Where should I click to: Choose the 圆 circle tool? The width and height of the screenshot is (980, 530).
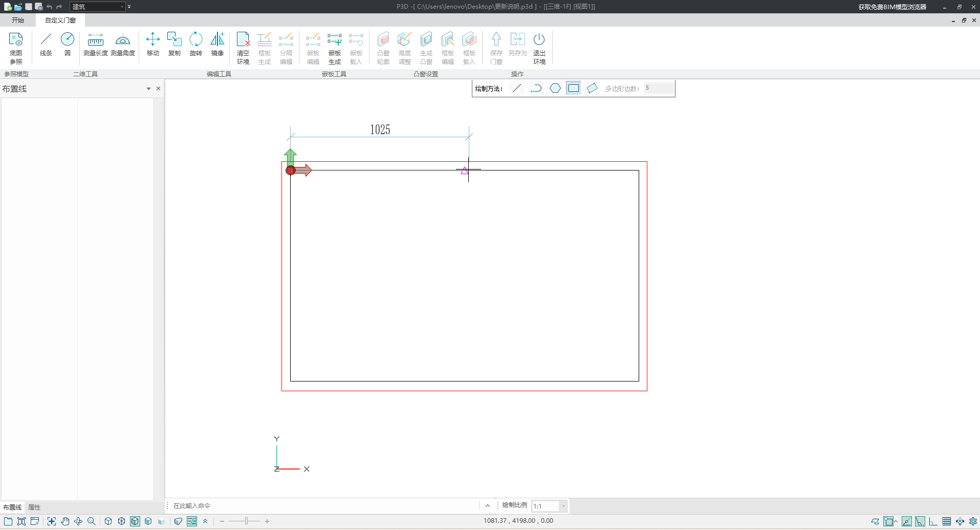(68, 45)
